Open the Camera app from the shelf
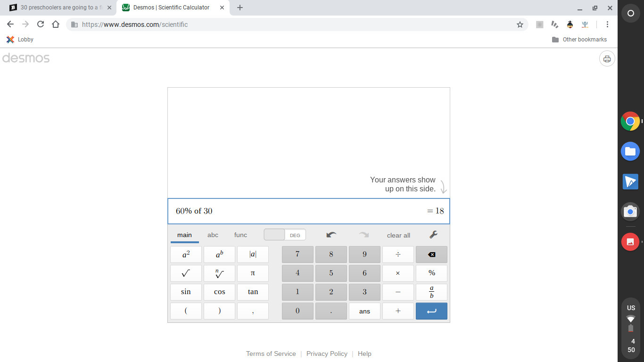The image size is (644, 362). tap(630, 212)
